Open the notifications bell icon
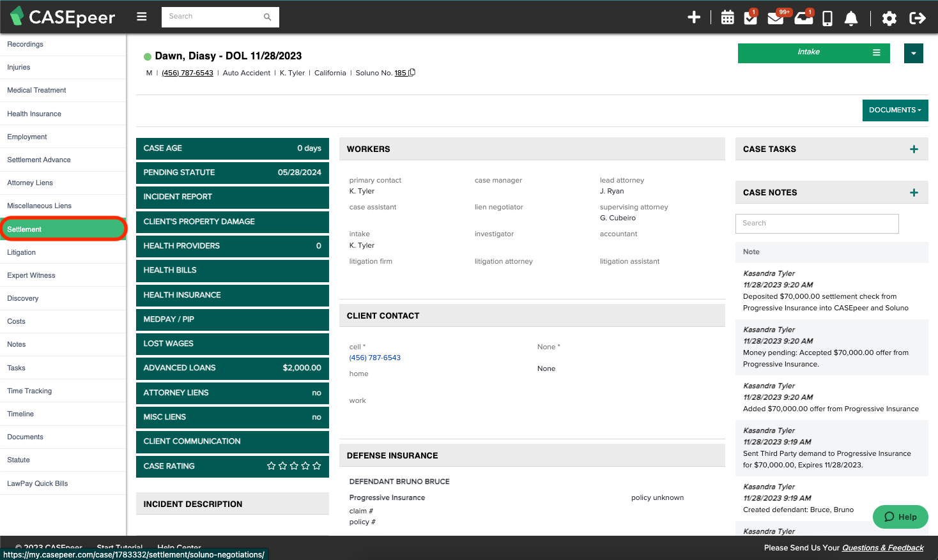This screenshot has height=560, width=938. pos(851,19)
